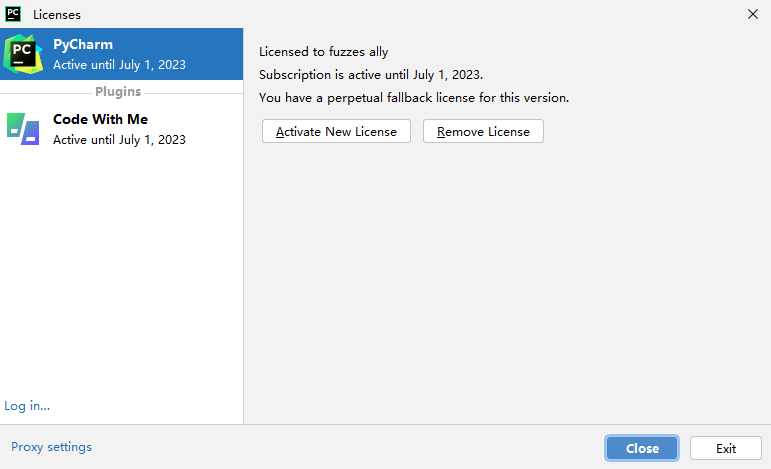
Task: Click the 'Subscription is active until' line
Action: [x=370, y=74]
